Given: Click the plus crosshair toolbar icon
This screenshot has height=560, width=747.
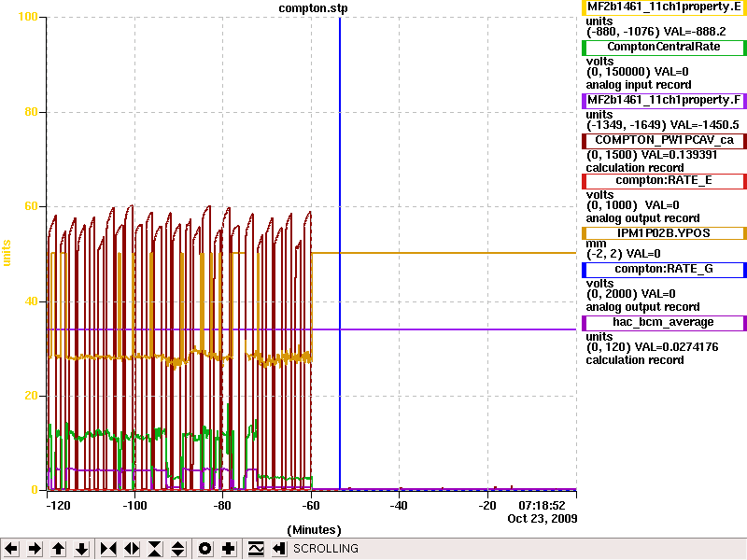Looking at the screenshot, I should click(228, 549).
